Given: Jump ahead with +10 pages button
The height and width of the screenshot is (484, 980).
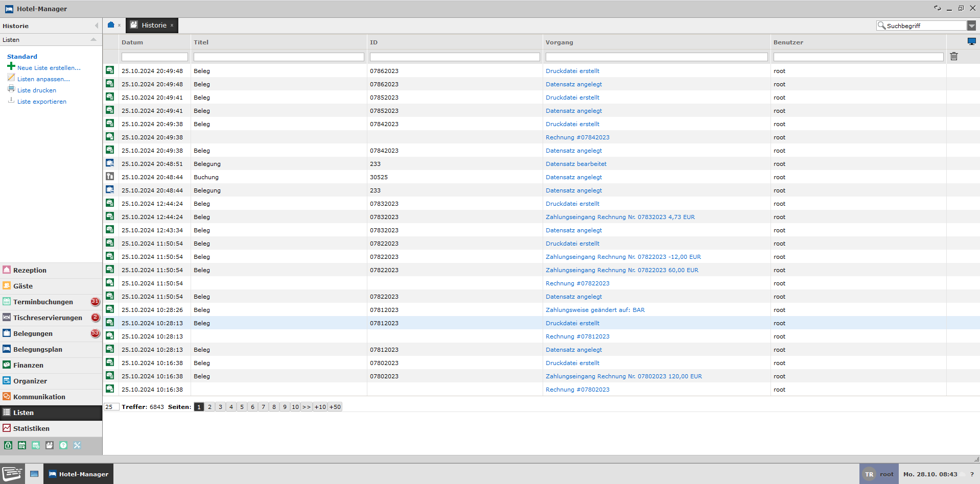Looking at the screenshot, I should pos(320,407).
